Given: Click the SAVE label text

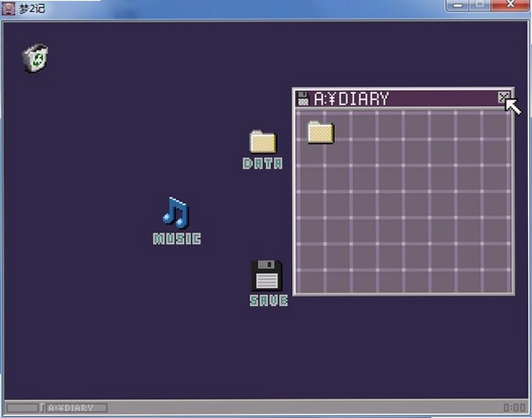Looking at the screenshot, I should tap(268, 301).
